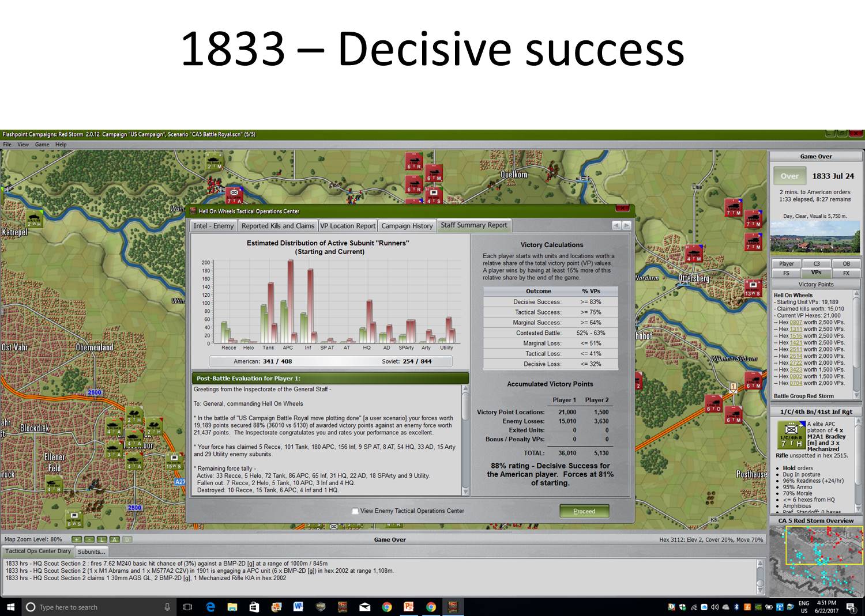Viewport: 865px width, 616px height.
Task: Open PowerPoint from the taskbar
Action: coord(409,607)
